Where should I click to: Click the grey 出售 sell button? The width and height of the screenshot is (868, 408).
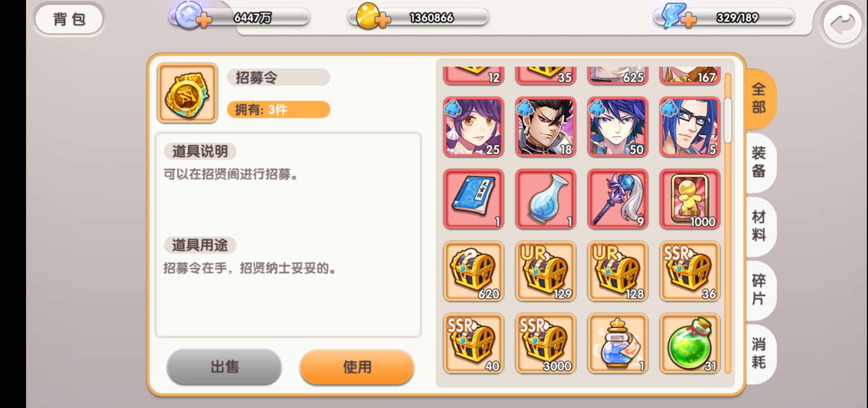pyautogui.click(x=224, y=367)
